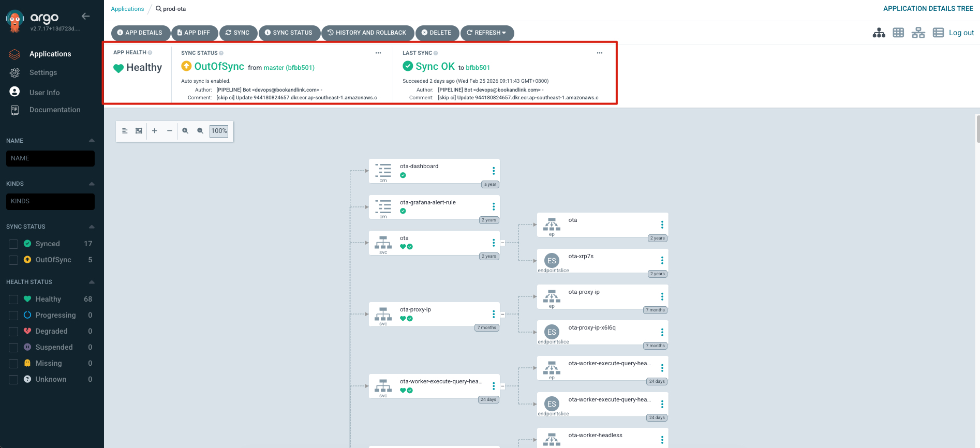
Task: Open the SYNC STATUS button
Action: [289, 33]
